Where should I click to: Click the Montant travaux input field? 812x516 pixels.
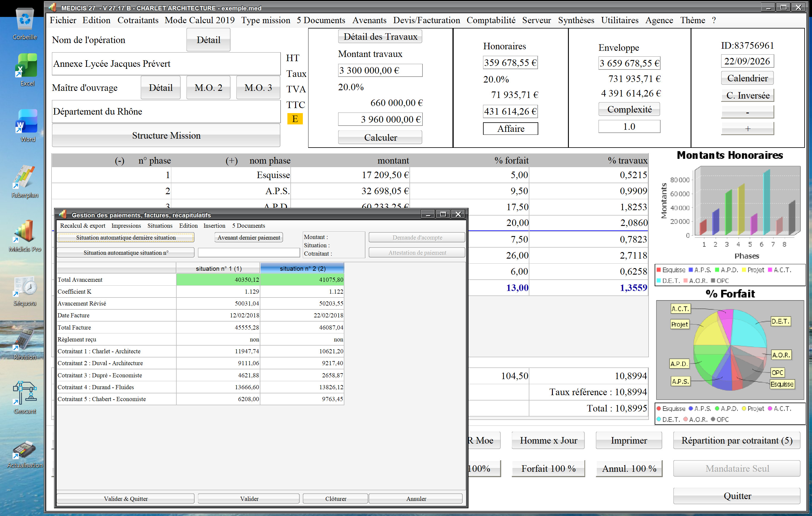[380, 70]
